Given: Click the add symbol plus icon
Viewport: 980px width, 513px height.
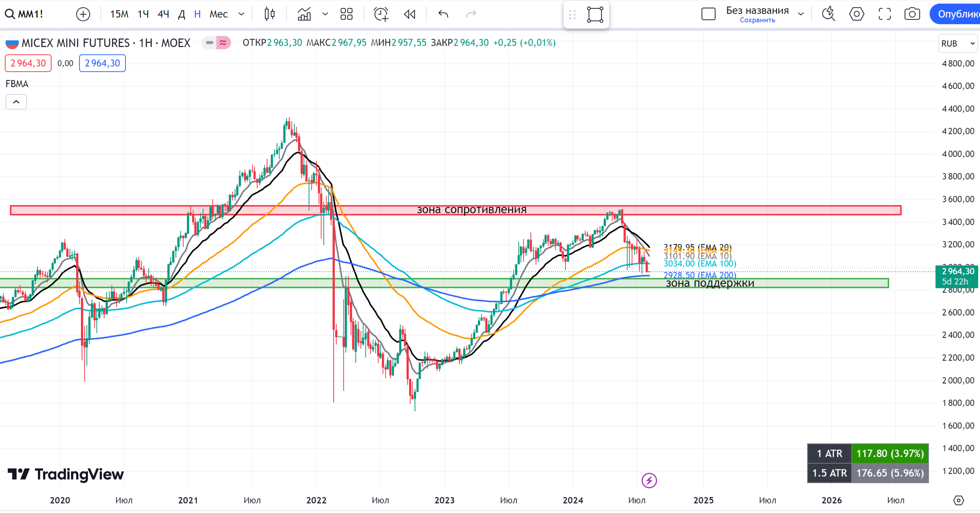Looking at the screenshot, I should tap(83, 14).
